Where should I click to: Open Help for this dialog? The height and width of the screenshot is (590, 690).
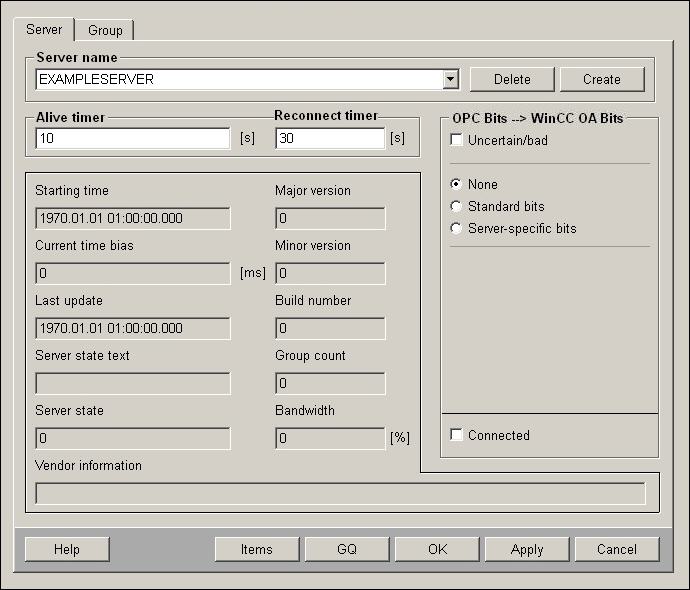67,549
